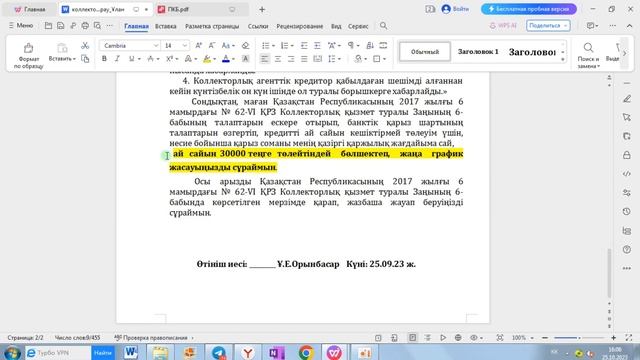Viewport: 640px width, 360px height.
Task: Open the Вид ribbon tab
Action: (336, 26)
